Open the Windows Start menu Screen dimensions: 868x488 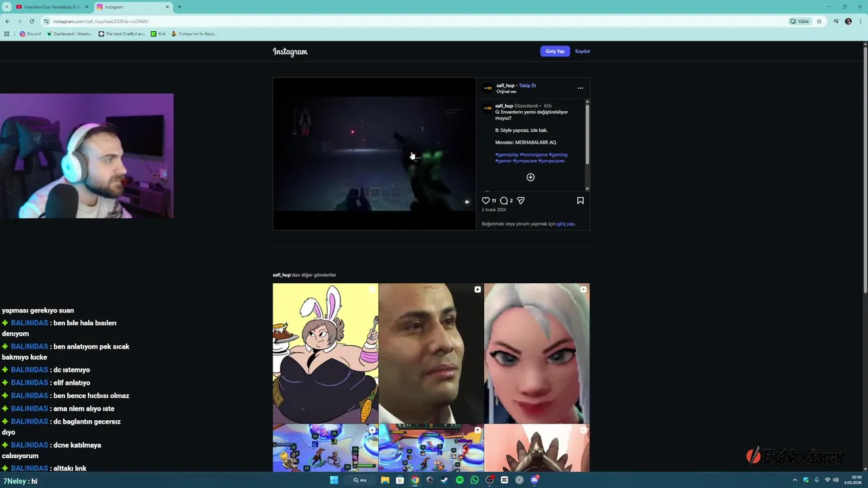click(334, 480)
